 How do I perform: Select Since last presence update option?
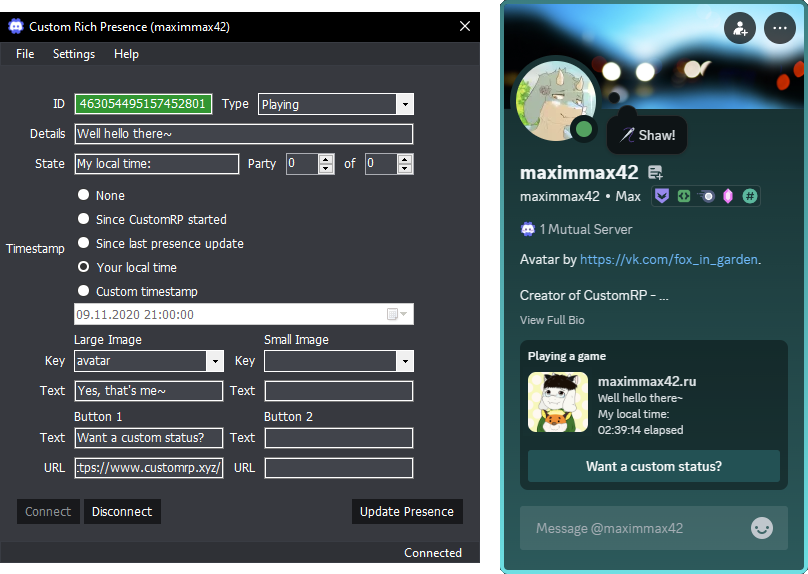click(83, 243)
